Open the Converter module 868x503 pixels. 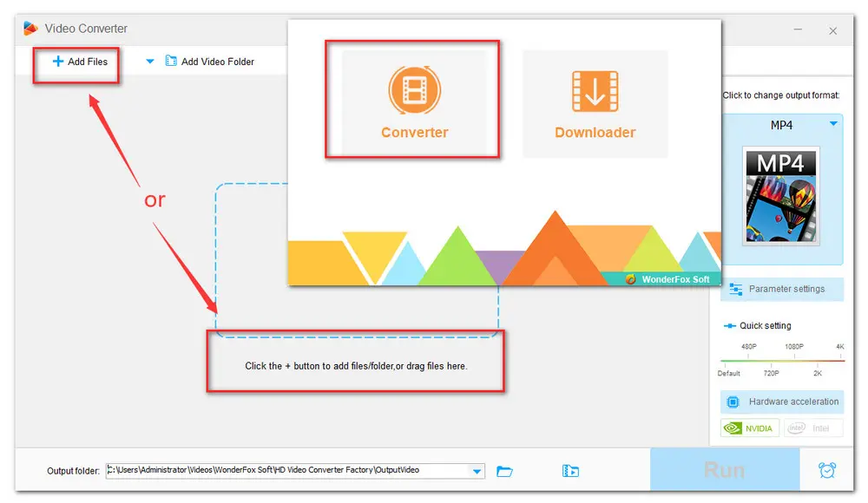coord(414,103)
